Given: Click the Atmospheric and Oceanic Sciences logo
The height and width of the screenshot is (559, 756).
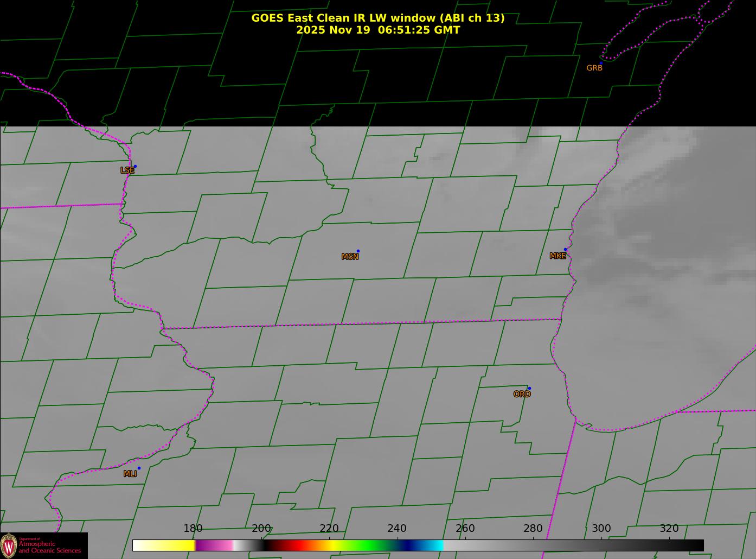Looking at the screenshot, I should [x=43, y=545].
